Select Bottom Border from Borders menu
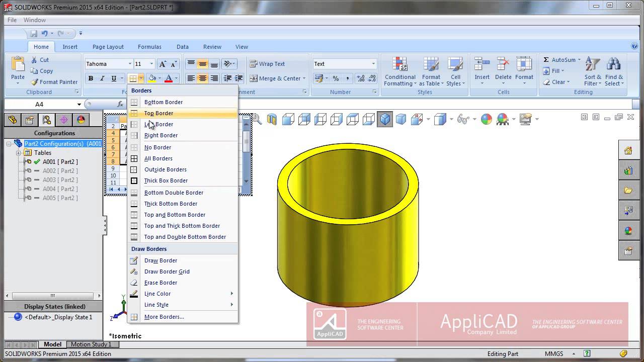 pos(183,102)
